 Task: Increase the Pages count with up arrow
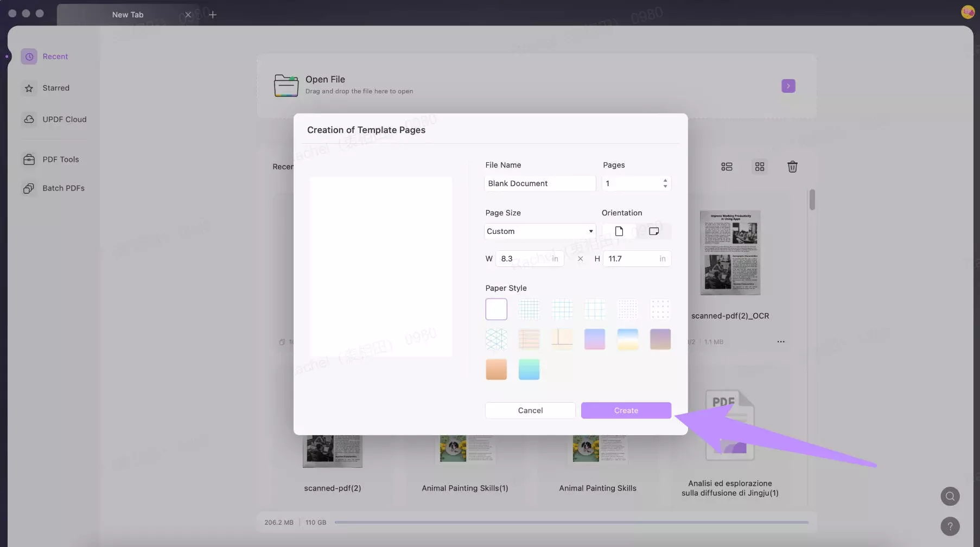click(665, 180)
